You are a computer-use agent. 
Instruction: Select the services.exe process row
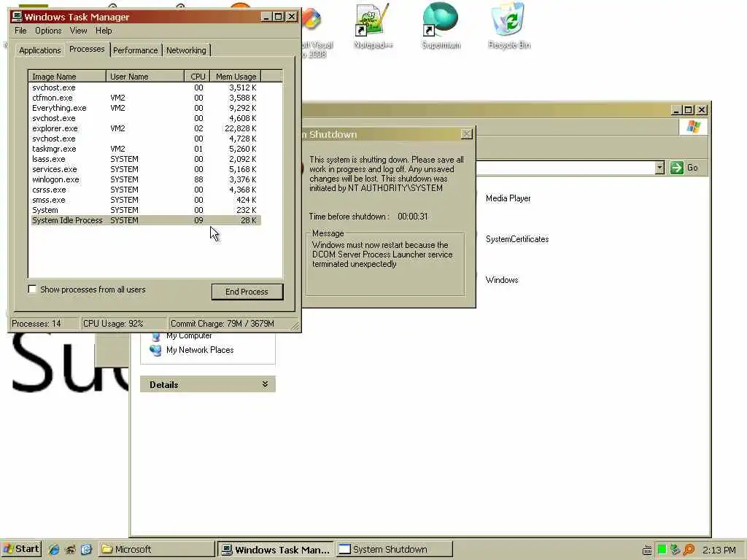145,169
